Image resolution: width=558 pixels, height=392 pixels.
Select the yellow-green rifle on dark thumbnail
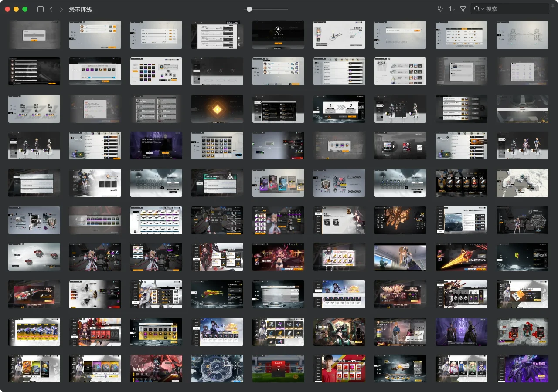tap(217, 294)
